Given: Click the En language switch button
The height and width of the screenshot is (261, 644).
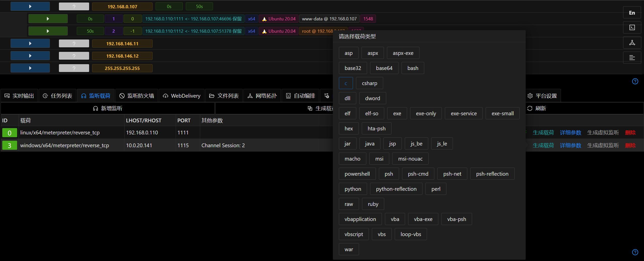Looking at the screenshot, I should 632,13.
